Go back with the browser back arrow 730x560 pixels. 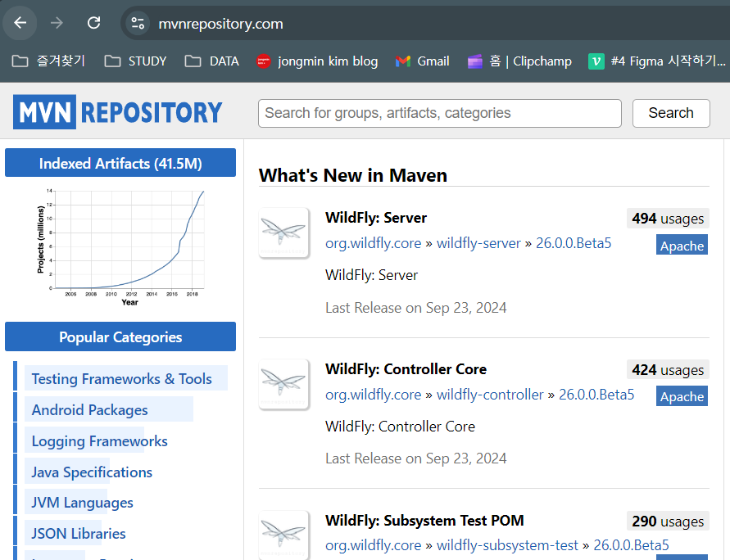[20, 23]
